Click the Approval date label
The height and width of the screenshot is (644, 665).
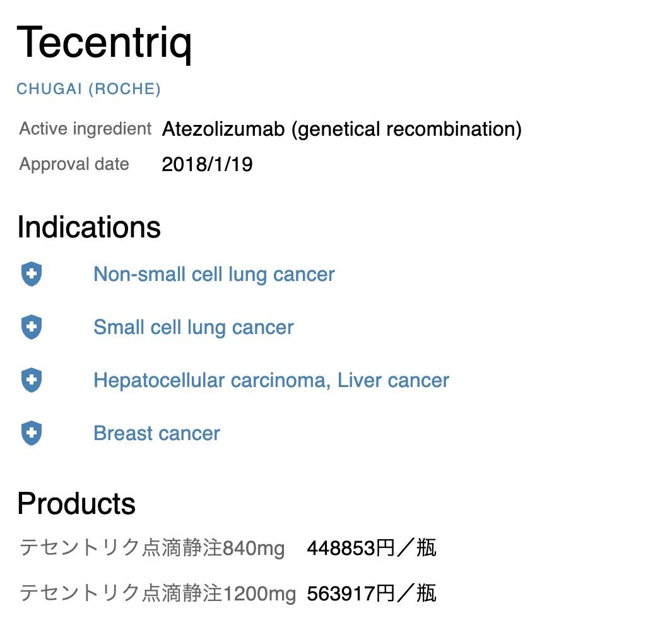pyautogui.click(x=74, y=164)
